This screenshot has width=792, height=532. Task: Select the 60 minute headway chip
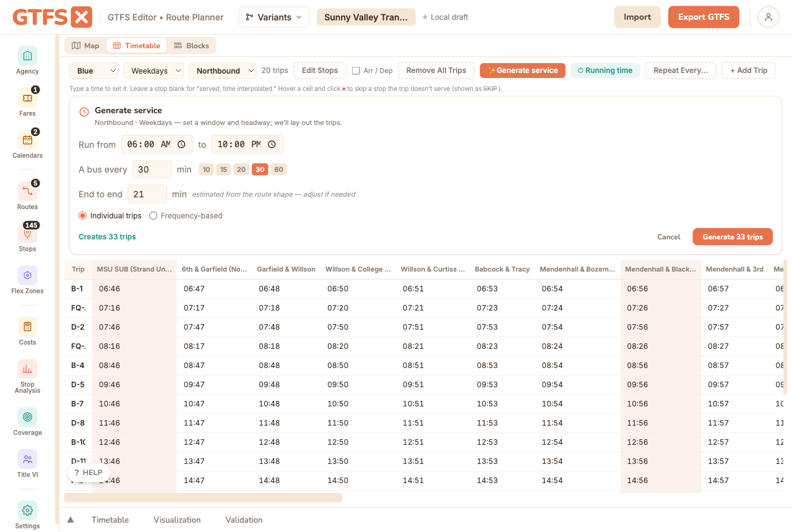tap(278, 169)
